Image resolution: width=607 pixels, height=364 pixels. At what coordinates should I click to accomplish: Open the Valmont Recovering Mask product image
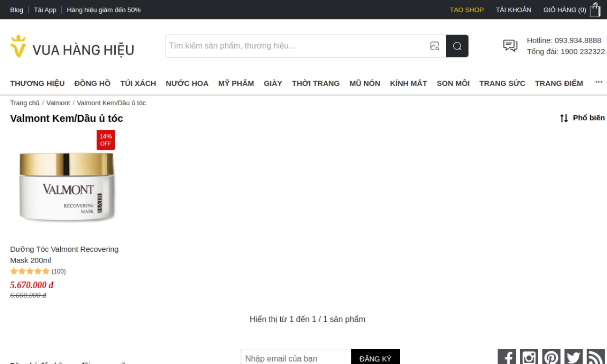pyautogui.click(x=66, y=188)
